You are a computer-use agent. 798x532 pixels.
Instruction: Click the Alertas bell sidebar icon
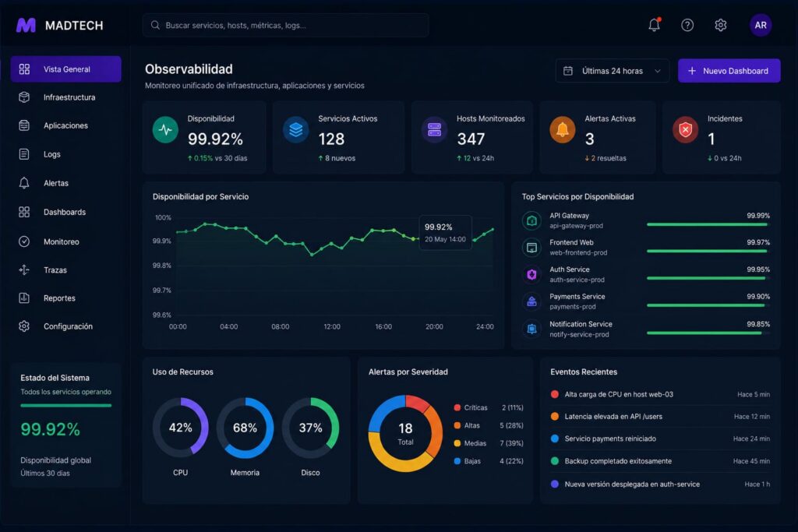click(24, 182)
